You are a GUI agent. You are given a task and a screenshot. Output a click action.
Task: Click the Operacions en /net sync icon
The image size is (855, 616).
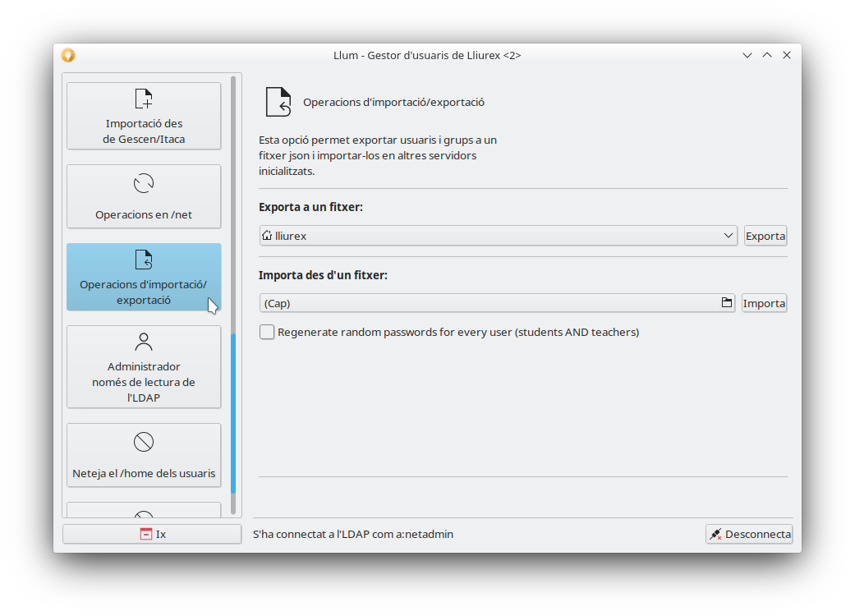pyautogui.click(x=144, y=182)
